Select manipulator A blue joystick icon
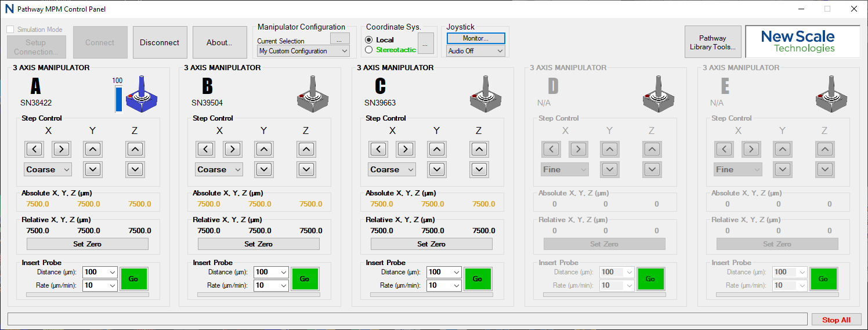Image resolution: width=868 pixels, height=330 pixels. click(x=142, y=93)
